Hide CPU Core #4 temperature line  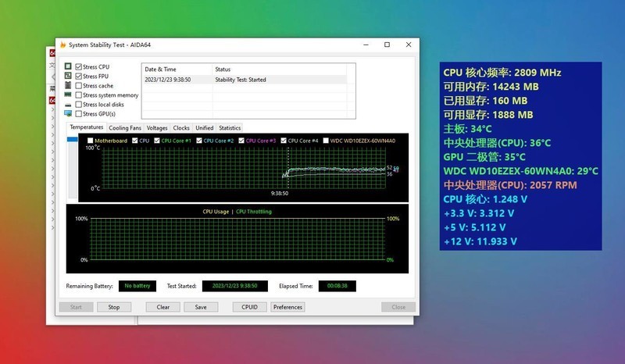coord(284,141)
